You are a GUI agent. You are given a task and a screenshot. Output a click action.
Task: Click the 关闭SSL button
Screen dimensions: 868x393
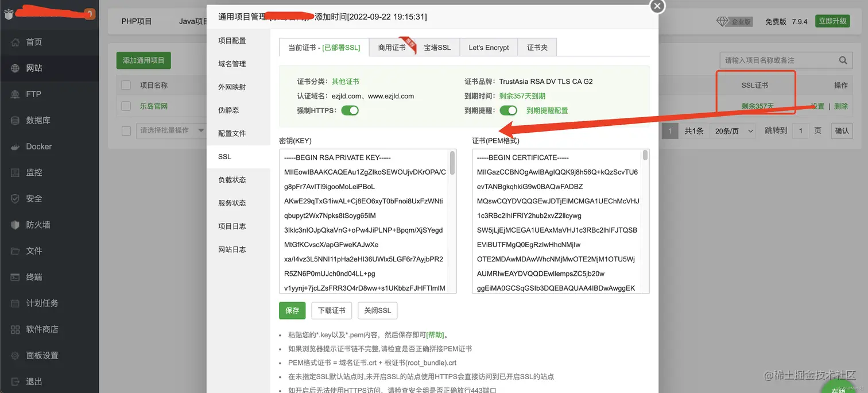(x=378, y=310)
